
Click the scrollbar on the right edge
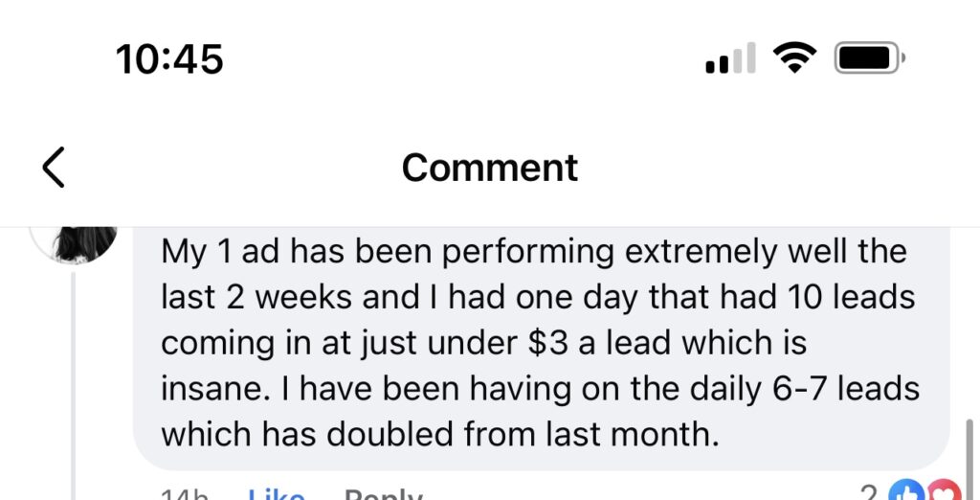tap(970, 450)
